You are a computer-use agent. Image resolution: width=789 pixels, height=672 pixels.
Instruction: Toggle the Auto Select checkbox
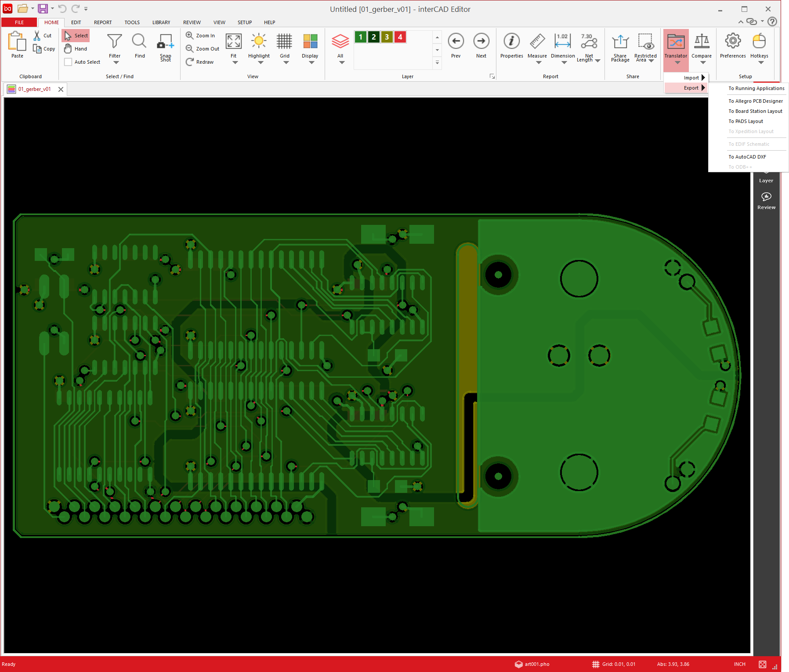click(x=68, y=62)
